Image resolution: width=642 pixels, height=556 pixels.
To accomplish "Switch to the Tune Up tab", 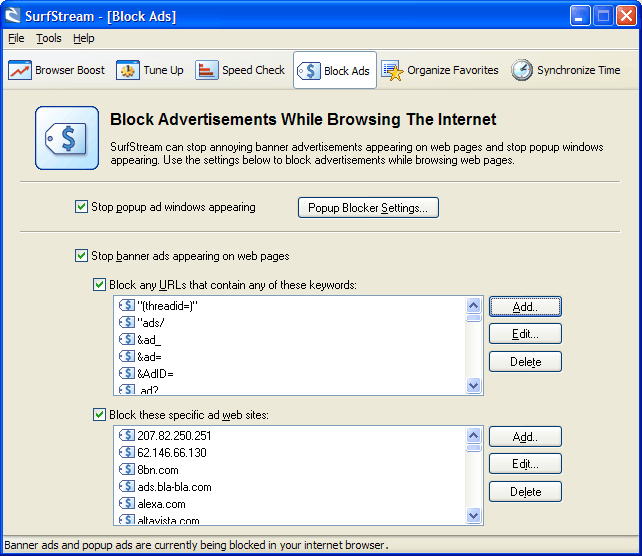I will [x=149, y=70].
